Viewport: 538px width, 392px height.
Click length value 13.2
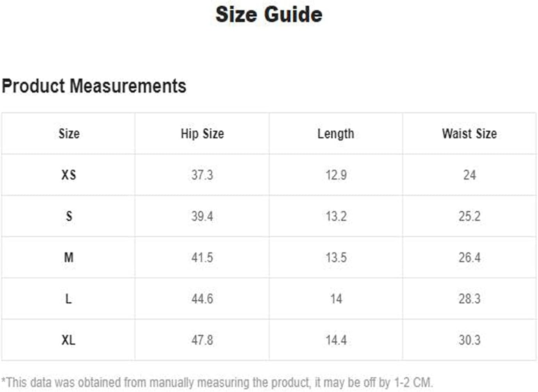coord(336,216)
